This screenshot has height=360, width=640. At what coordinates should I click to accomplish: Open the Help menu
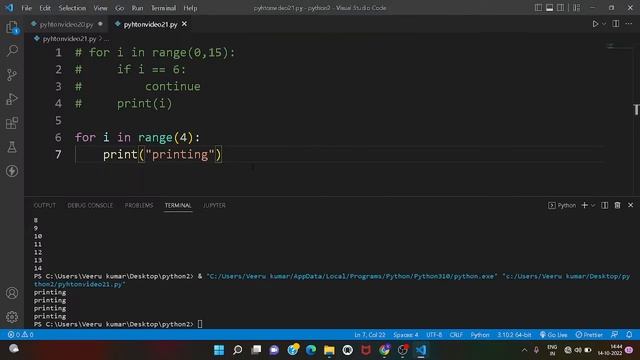tap(190, 8)
